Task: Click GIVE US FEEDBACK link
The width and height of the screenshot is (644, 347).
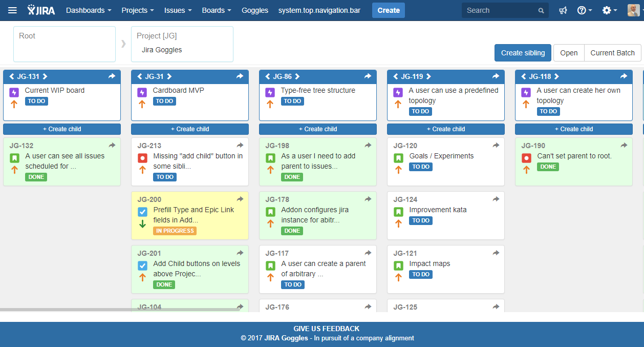Action: tap(327, 329)
